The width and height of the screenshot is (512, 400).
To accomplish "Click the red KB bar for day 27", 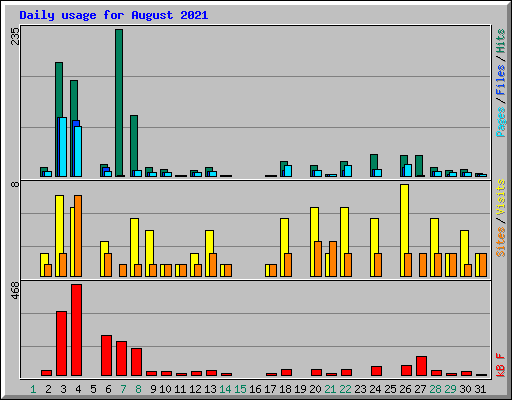I will 421,366.
